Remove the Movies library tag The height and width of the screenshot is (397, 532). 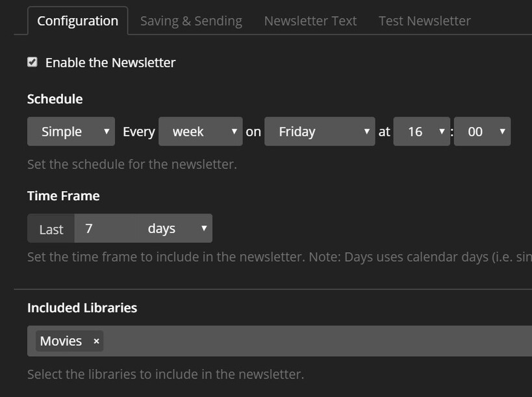tap(96, 341)
